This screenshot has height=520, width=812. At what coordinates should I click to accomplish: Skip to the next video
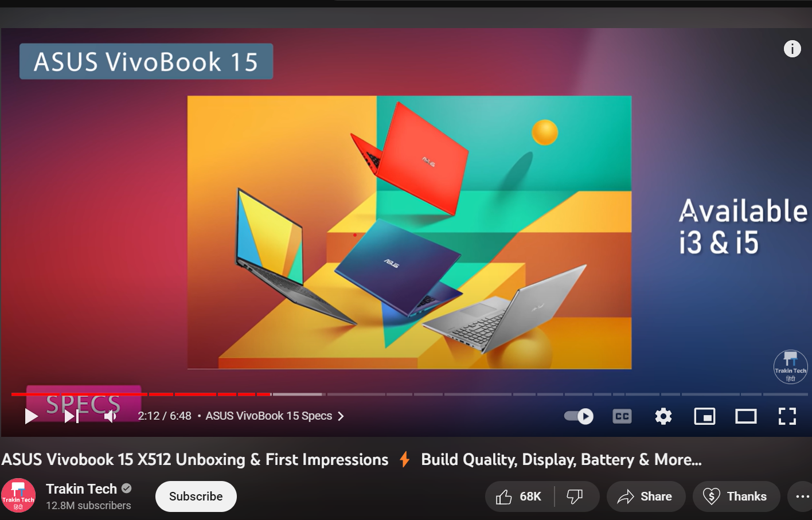[71, 416]
